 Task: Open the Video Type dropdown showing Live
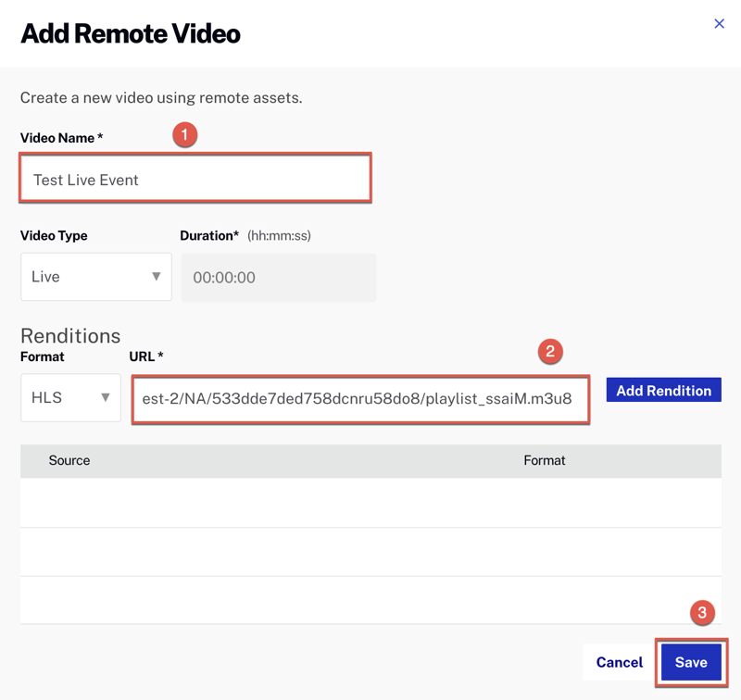click(x=95, y=276)
